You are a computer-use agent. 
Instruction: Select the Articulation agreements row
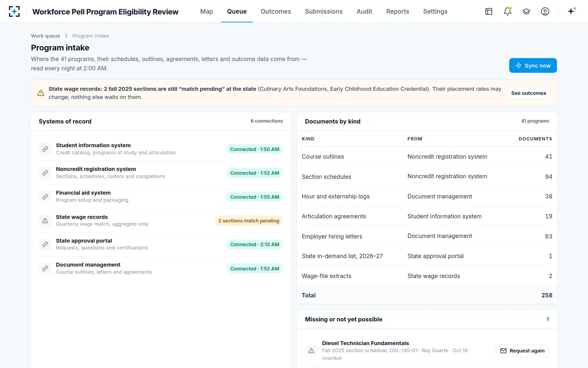[x=427, y=216]
